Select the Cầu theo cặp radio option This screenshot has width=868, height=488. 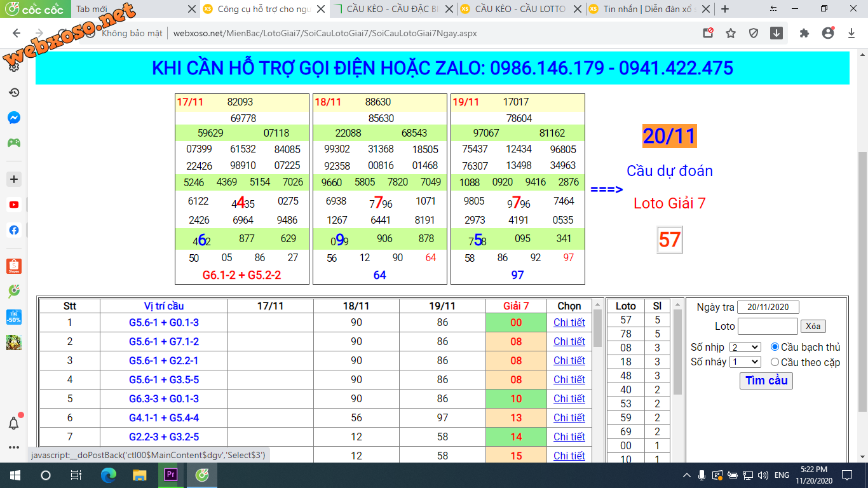point(775,362)
